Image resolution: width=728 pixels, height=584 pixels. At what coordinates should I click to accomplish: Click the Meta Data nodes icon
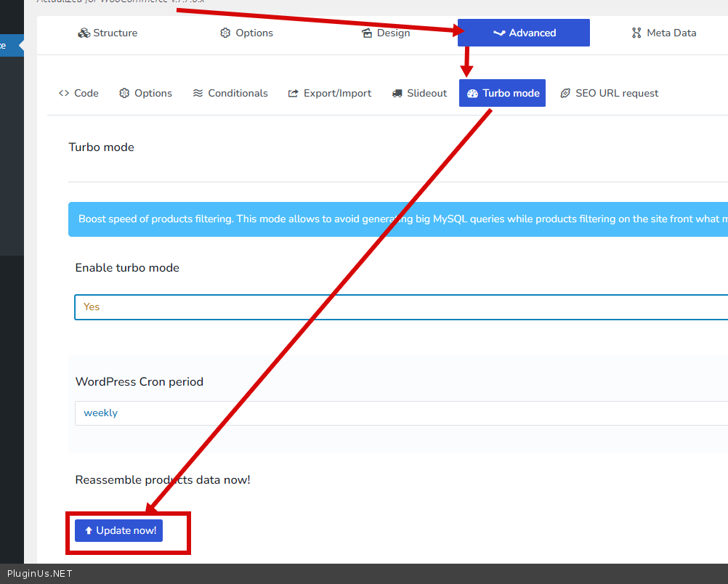pos(636,33)
